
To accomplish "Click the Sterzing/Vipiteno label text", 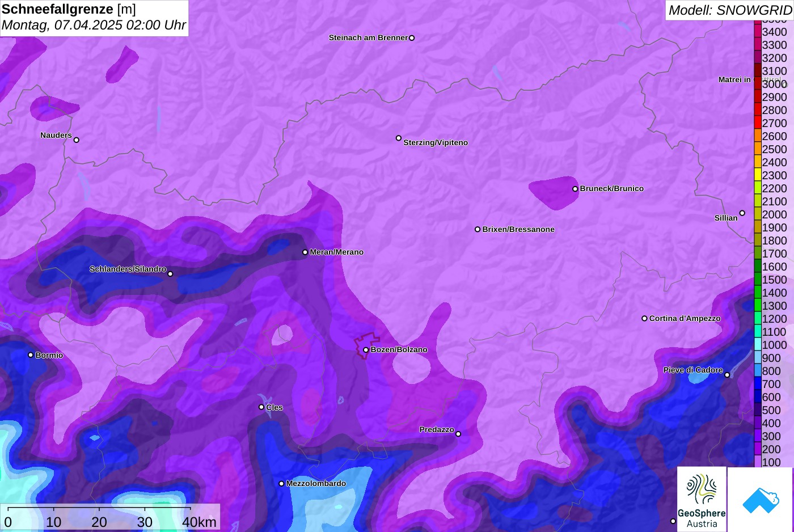I will point(436,143).
